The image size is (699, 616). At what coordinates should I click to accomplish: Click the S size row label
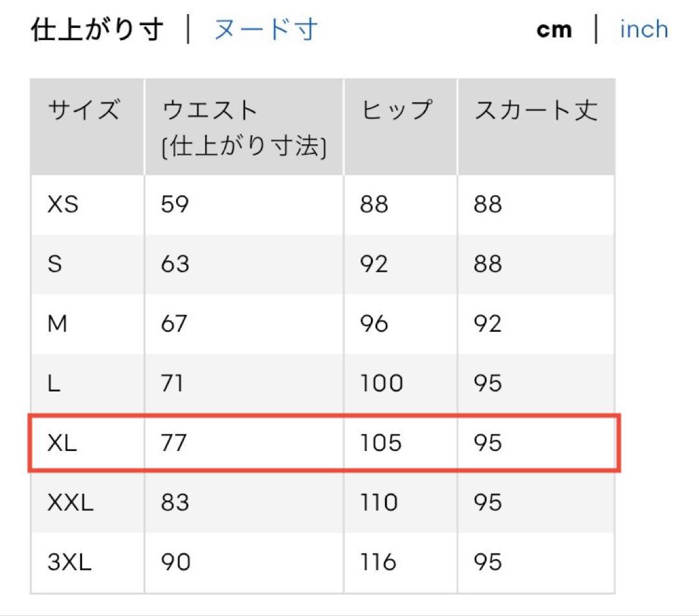pyautogui.click(x=55, y=264)
